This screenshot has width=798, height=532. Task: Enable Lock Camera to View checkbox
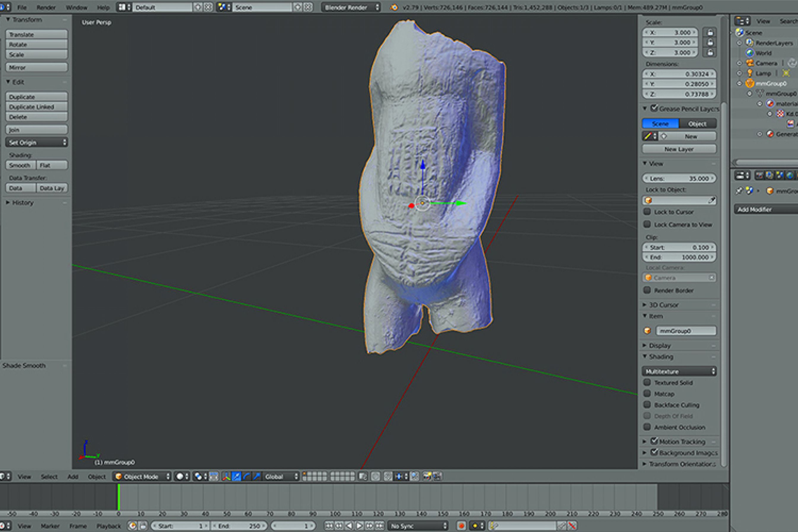pos(647,224)
